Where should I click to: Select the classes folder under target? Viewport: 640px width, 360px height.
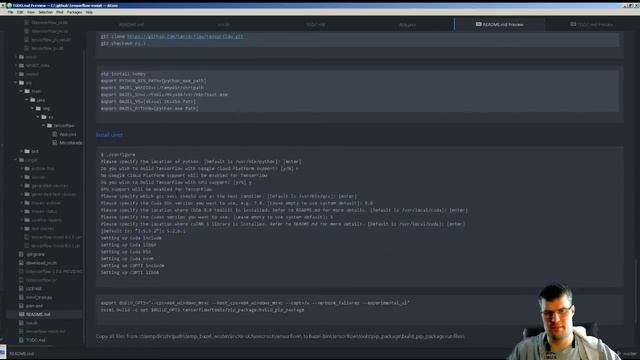[x=38, y=177]
